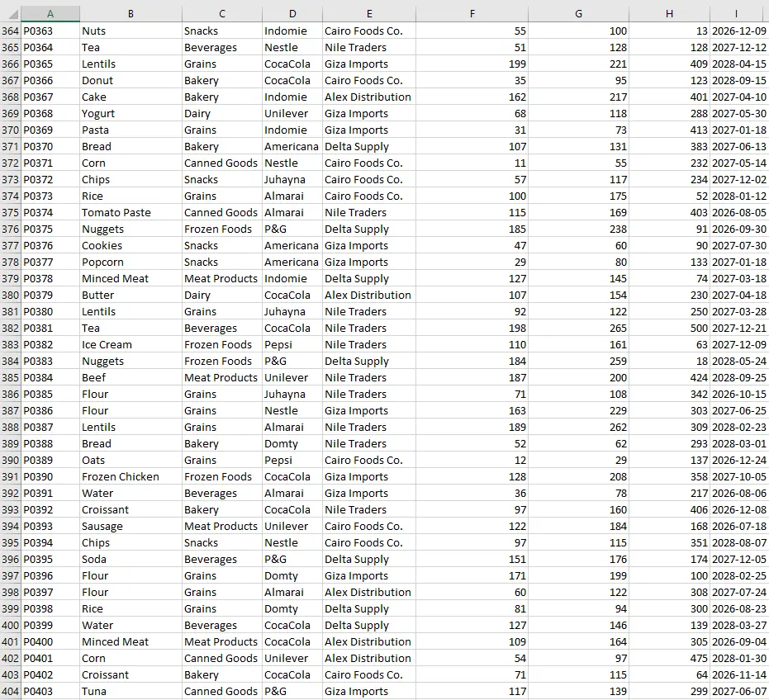Image resolution: width=769 pixels, height=700 pixels.
Task: Select column G header
Action: point(579,14)
